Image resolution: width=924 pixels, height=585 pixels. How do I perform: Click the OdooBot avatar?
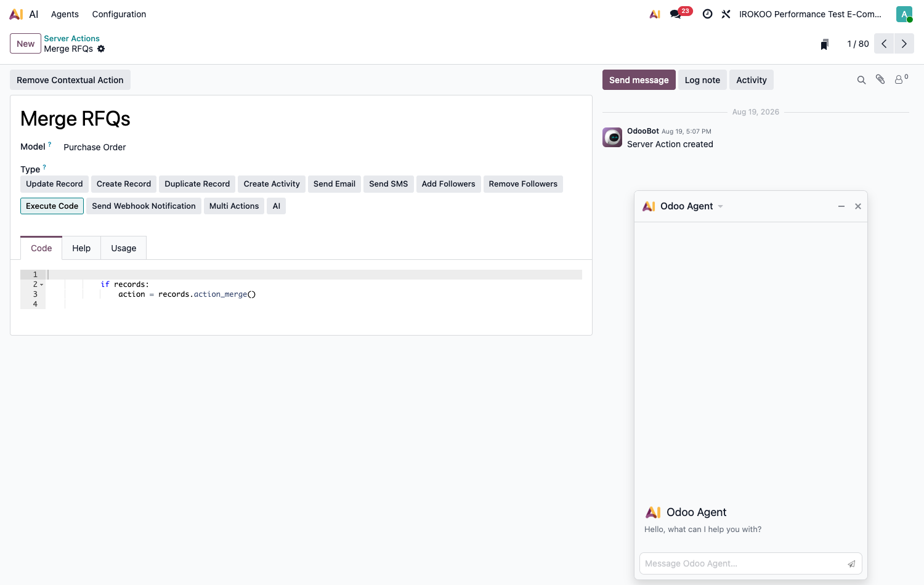tap(612, 137)
